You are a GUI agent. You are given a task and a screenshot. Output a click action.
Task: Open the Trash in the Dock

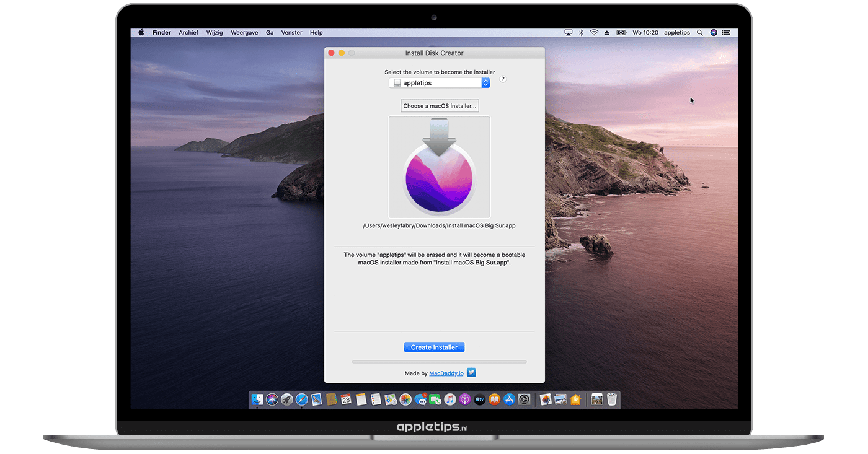[x=612, y=399]
